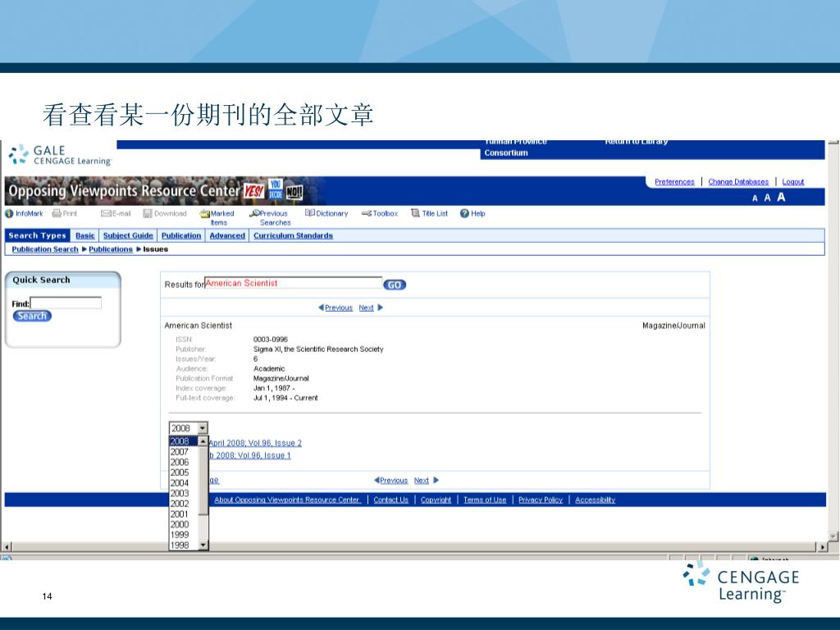840x630 pixels.
Task: Select the smallest font size A
Action: coord(755,199)
